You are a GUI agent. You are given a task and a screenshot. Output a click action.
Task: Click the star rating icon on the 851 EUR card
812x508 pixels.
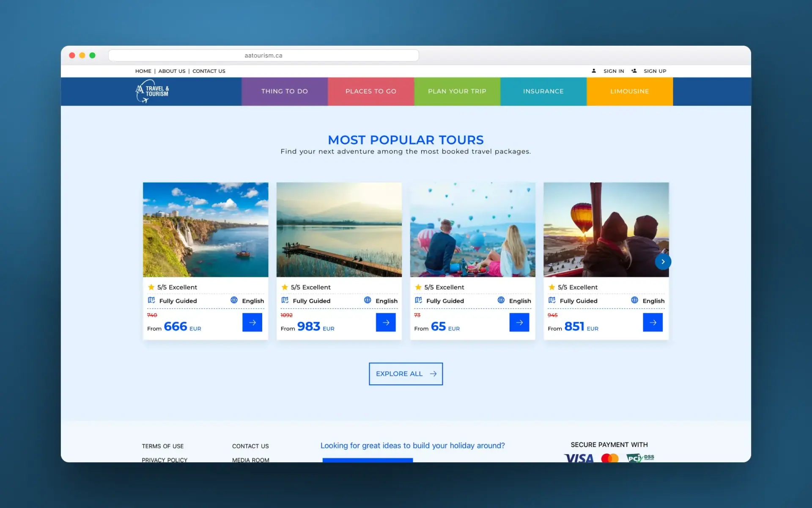(x=551, y=287)
